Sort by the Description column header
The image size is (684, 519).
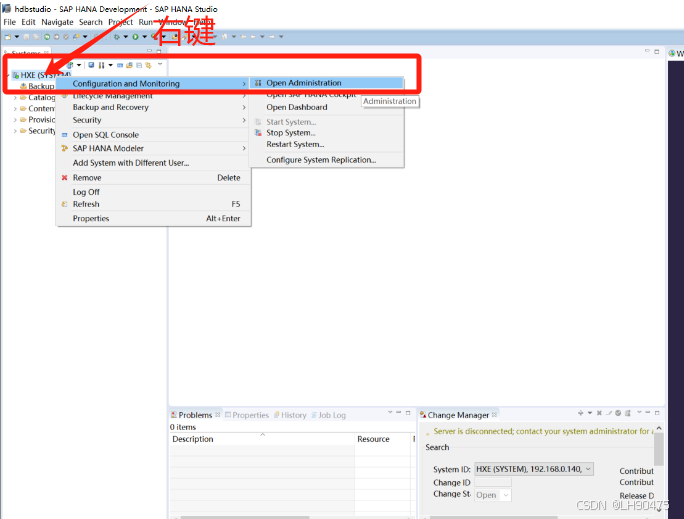262,439
